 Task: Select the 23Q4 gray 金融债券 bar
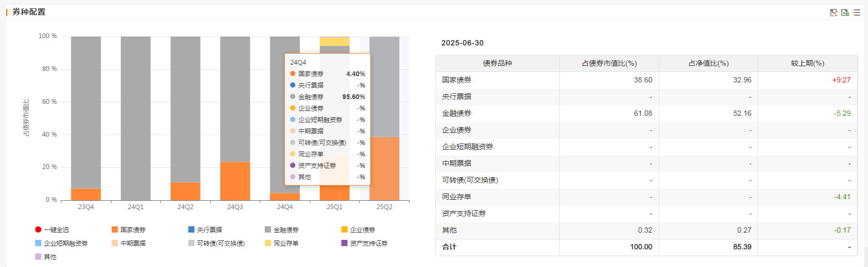(86, 112)
